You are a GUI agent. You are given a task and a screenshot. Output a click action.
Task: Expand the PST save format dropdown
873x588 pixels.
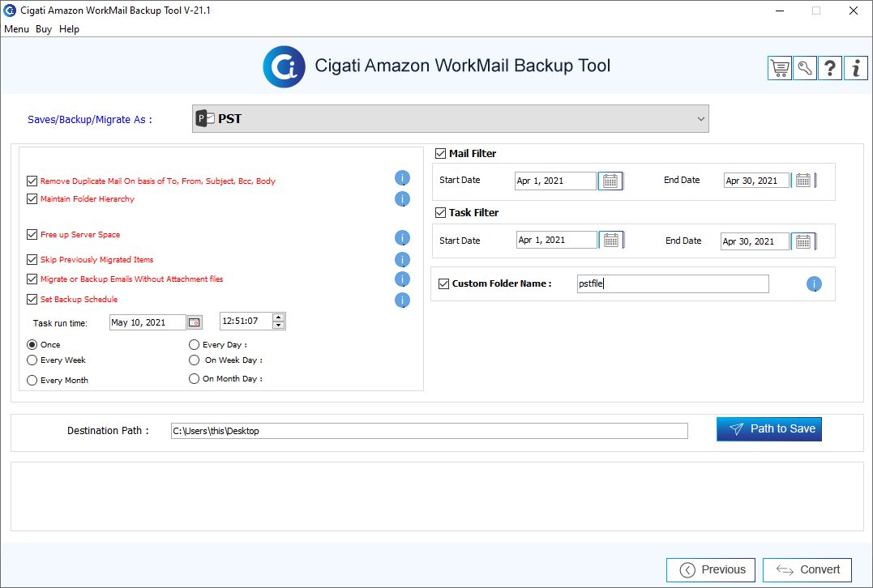click(x=451, y=118)
